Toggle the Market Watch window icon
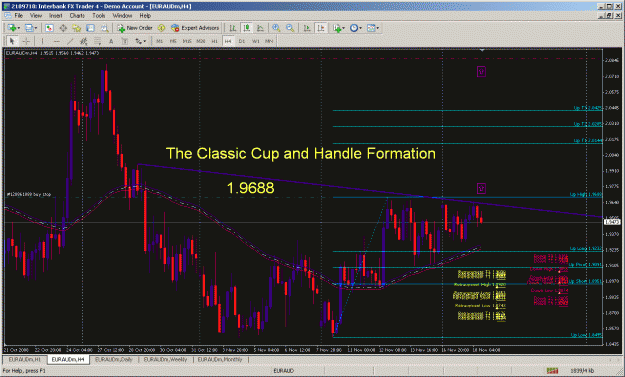The image size is (625, 377). (x=49, y=28)
